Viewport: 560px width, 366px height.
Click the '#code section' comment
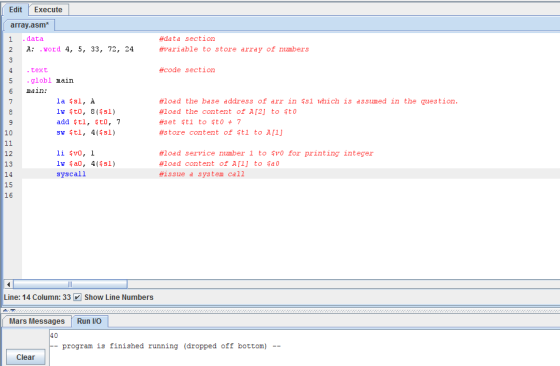click(x=187, y=70)
